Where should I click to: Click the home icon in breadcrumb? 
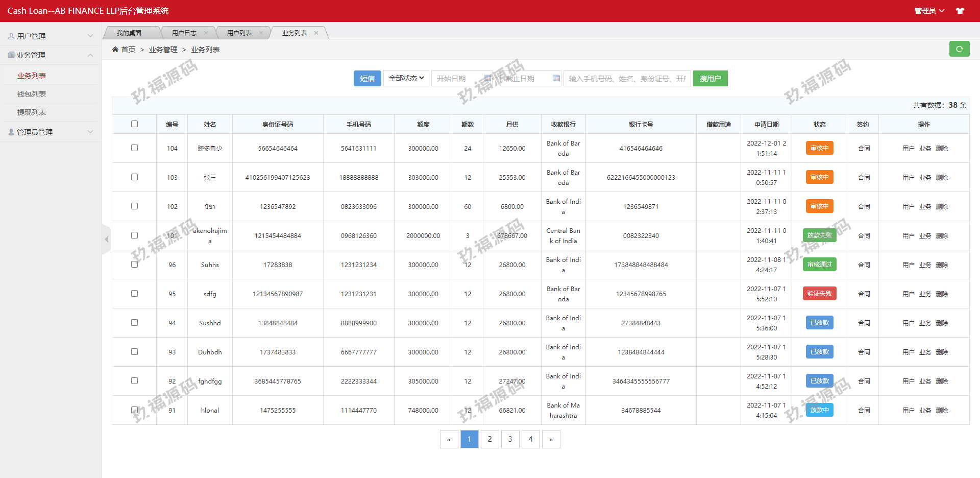pyautogui.click(x=115, y=50)
